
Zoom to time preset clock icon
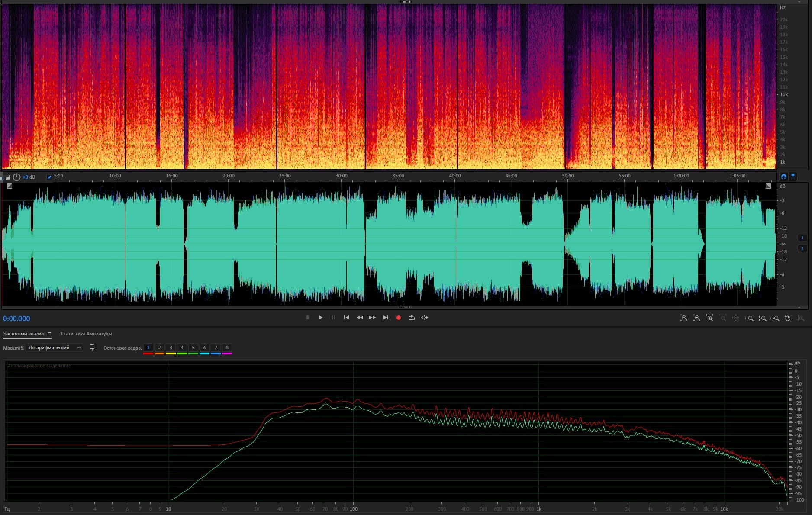point(788,318)
